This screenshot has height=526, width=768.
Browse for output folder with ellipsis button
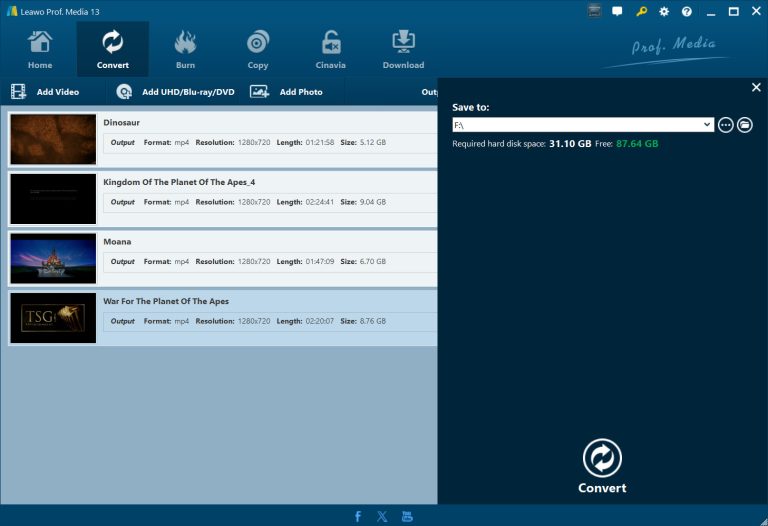(x=726, y=125)
